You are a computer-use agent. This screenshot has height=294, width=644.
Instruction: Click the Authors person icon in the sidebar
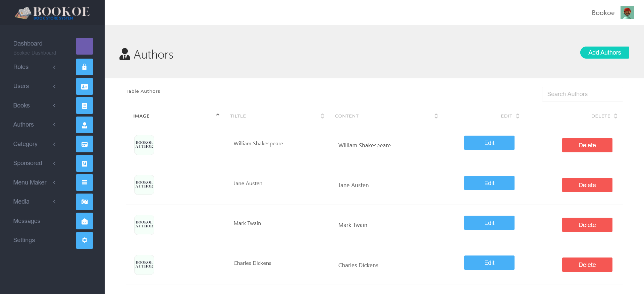[85, 125]
